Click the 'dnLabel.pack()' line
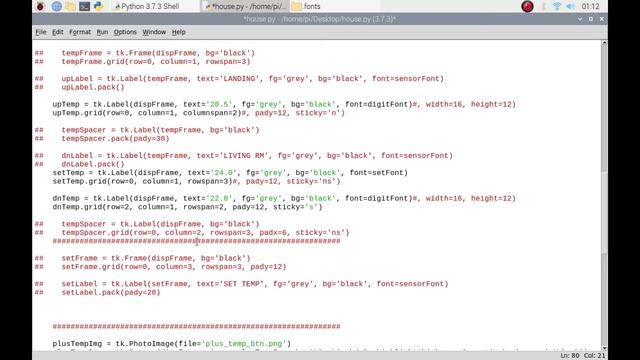This screenshot has height=360, width=640. (80, 164)
